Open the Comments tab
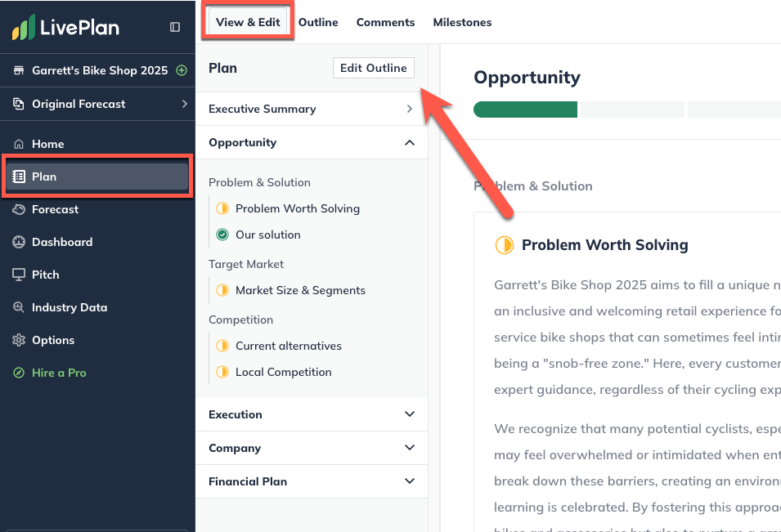 (x=385, y=22)
